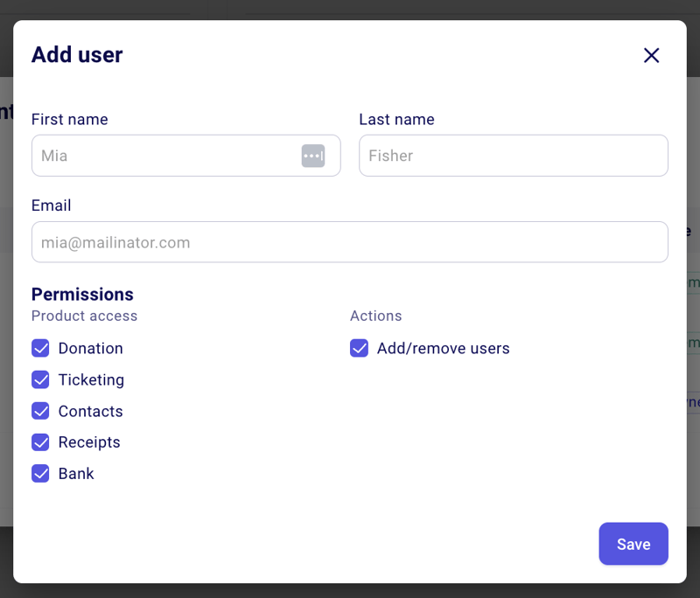Uncheck the Ticketing permission checkbox

tap(40, 379)
